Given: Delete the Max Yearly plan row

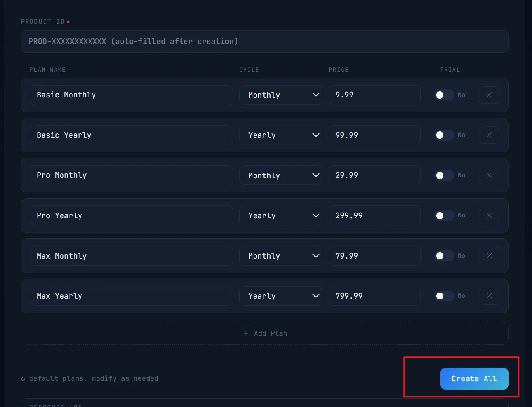Looking at the screenshot, I should pyautogui.click(x=489, y=296).
